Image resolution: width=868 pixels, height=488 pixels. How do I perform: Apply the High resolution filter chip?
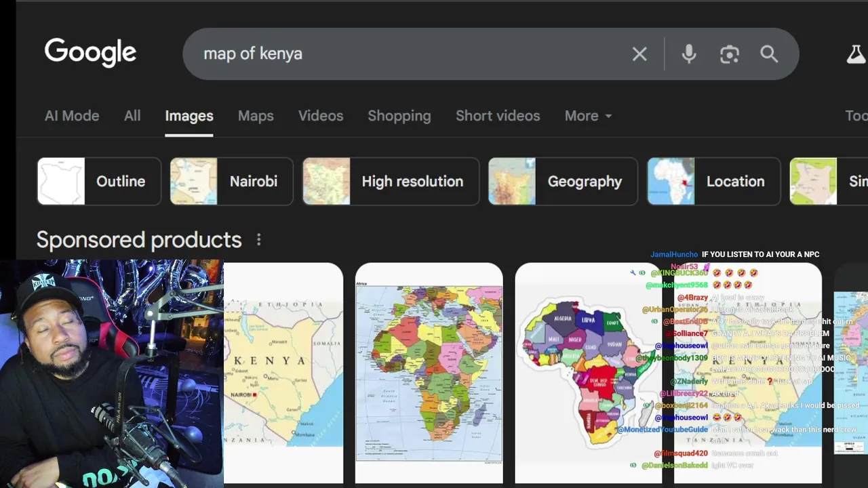(x=391, y=181)
